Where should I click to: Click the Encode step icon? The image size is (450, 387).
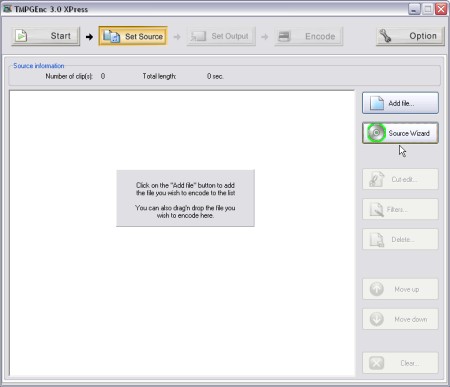click(284, 36)
